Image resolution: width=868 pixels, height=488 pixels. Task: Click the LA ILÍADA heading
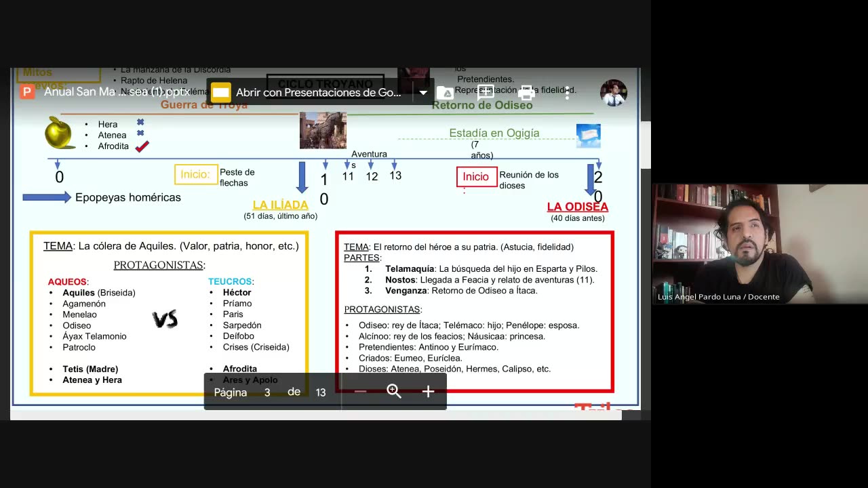[280, 205]
